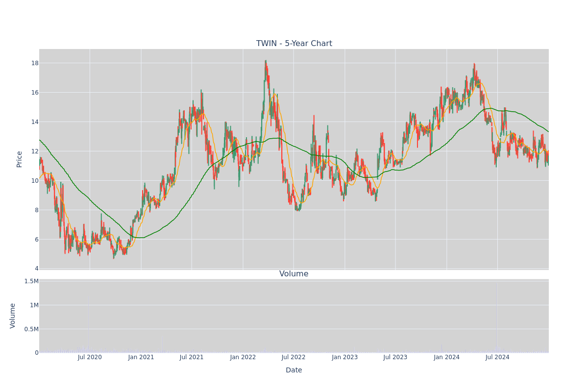Click the price tick label '8'
Screen dimensions: 588x392
click(37, 210)
